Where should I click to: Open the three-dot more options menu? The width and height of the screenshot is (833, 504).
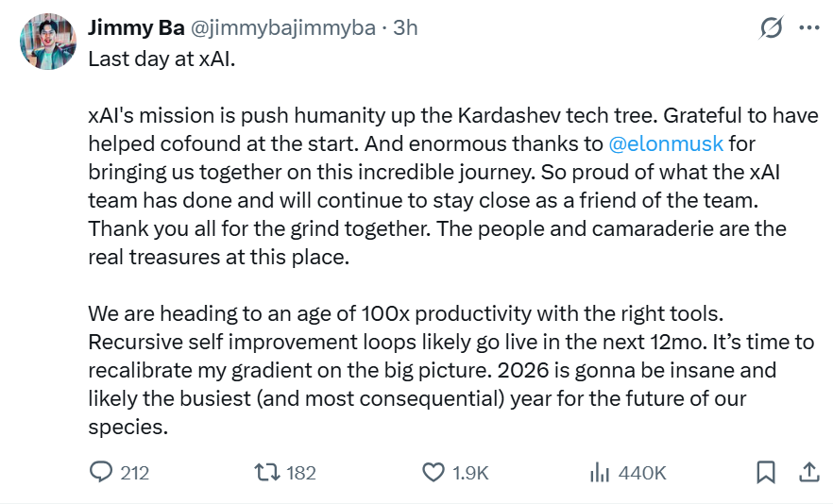pos(809,28)
